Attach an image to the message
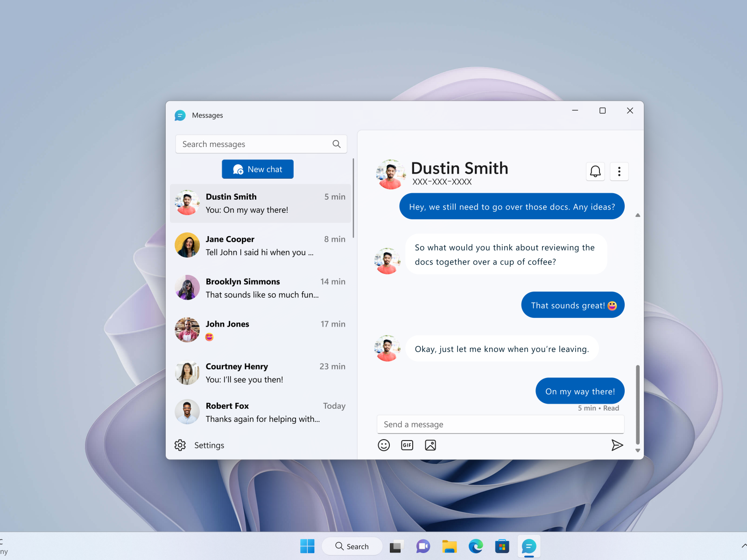 click(x=430, y=445)
